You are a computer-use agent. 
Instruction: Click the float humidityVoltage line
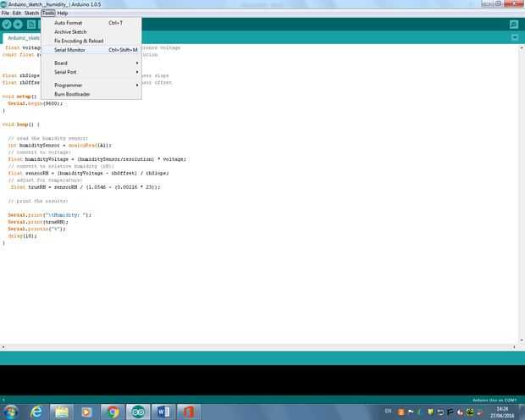pyautogui.click(x=97, y=159)
